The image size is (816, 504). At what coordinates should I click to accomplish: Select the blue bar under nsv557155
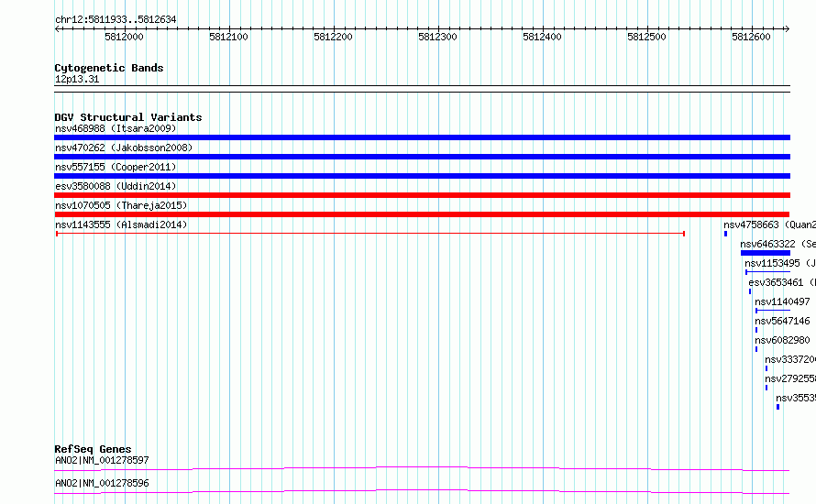coord(422,176)
